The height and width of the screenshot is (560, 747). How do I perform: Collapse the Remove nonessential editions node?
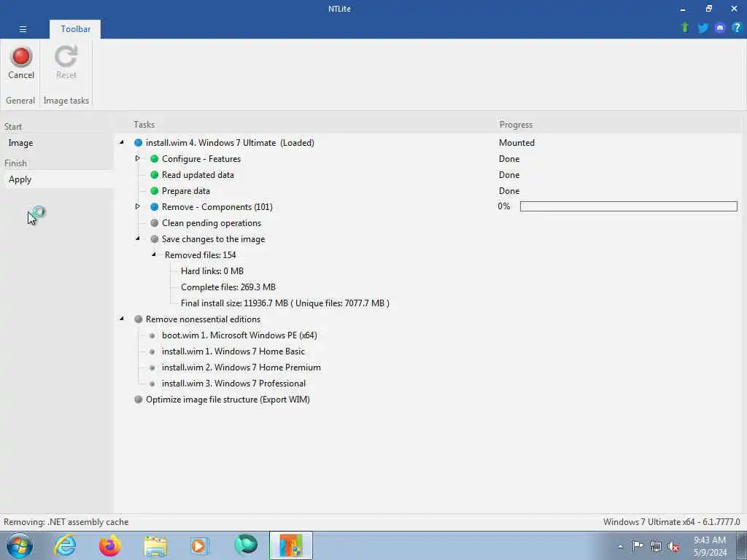(x=122, y=319)
